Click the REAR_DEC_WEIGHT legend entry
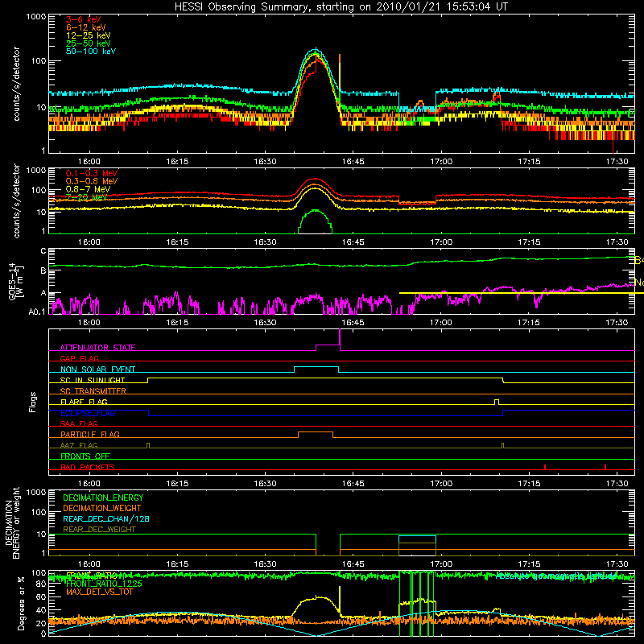644x644 pixels. [x=99, y=530]
